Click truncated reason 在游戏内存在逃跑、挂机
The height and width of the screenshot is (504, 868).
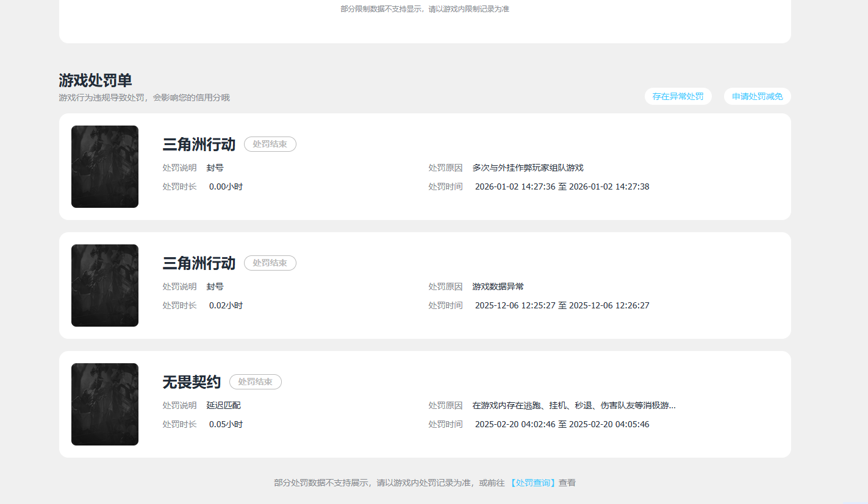tap(574, 405)
